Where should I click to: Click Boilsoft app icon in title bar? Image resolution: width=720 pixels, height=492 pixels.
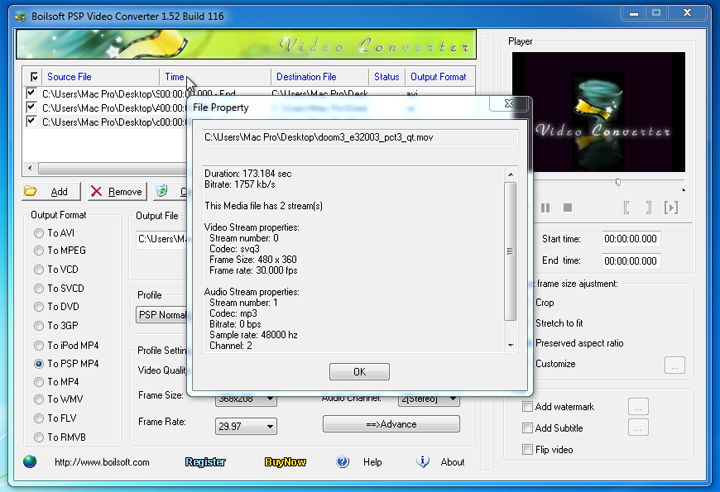21,17
